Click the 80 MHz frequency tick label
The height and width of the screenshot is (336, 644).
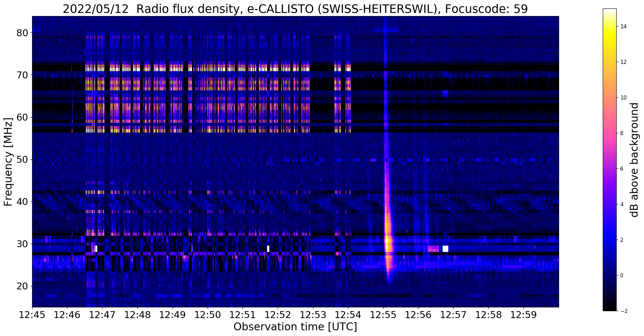coord(22,33)
